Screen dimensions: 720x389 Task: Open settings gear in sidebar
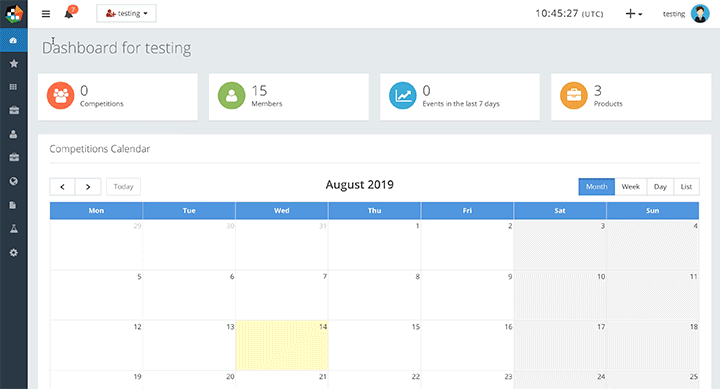click(x=14, y=253)
